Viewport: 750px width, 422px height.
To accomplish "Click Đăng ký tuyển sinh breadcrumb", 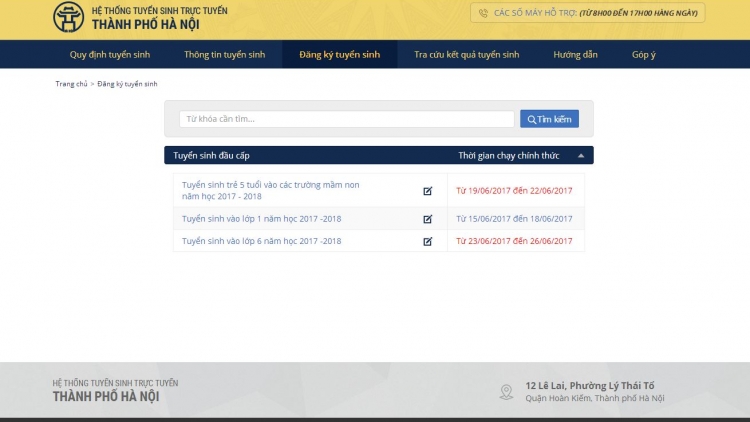I will (x=127, y=84).
